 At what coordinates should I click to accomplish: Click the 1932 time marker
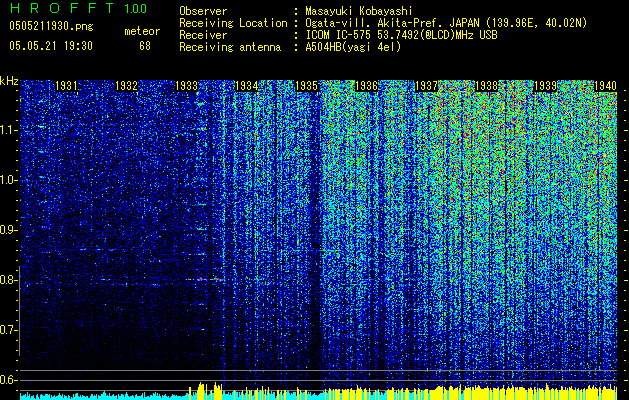pyautogui.click(x=126, y=86)
